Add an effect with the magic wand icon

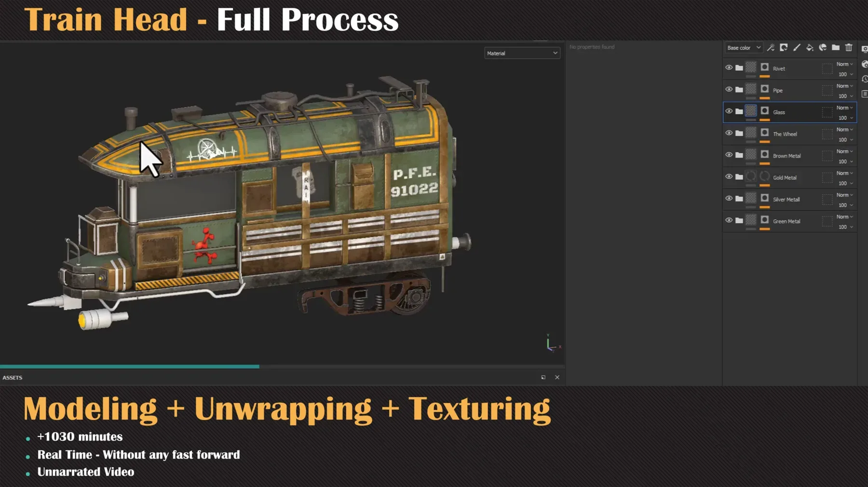pos(771,48)
